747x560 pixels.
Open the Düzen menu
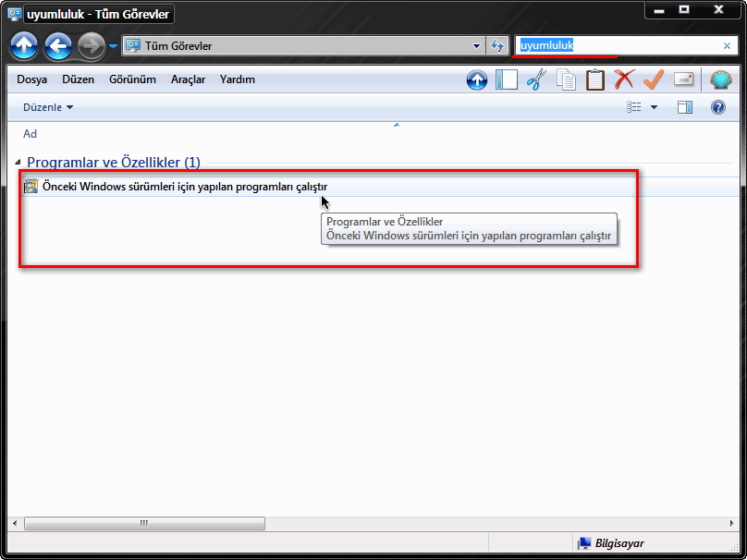click(79, 79)
